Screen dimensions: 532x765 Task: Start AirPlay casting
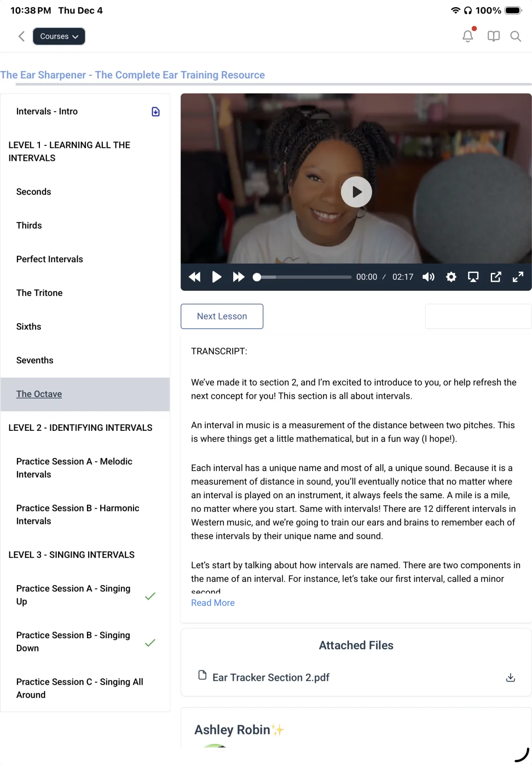click(473, 277)
